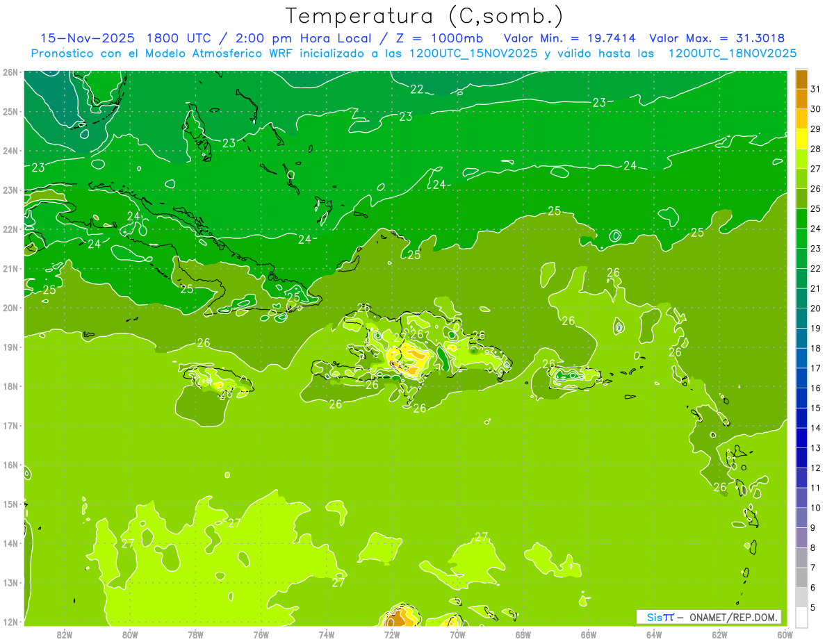Screen dimensions: 834x644
Task: Click color scale value 20
Action: point(816,308)
